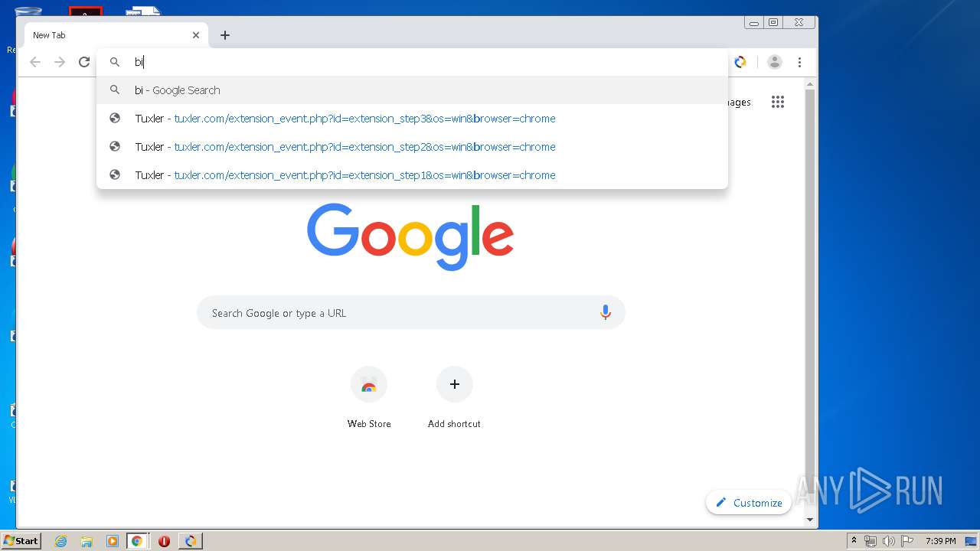
Task: Close the New Tab tab
Action: 196,35
